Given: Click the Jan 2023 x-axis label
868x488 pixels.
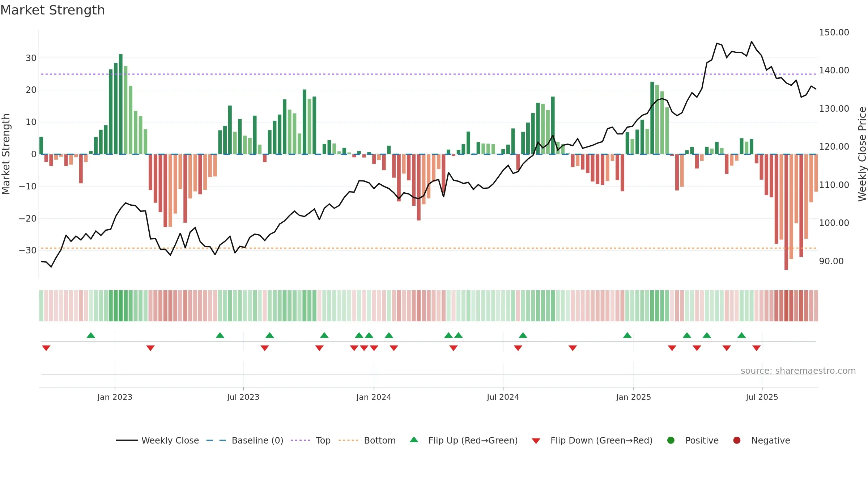Looking at the screenshot, I should pyautogui.click(x=115, y=397).
